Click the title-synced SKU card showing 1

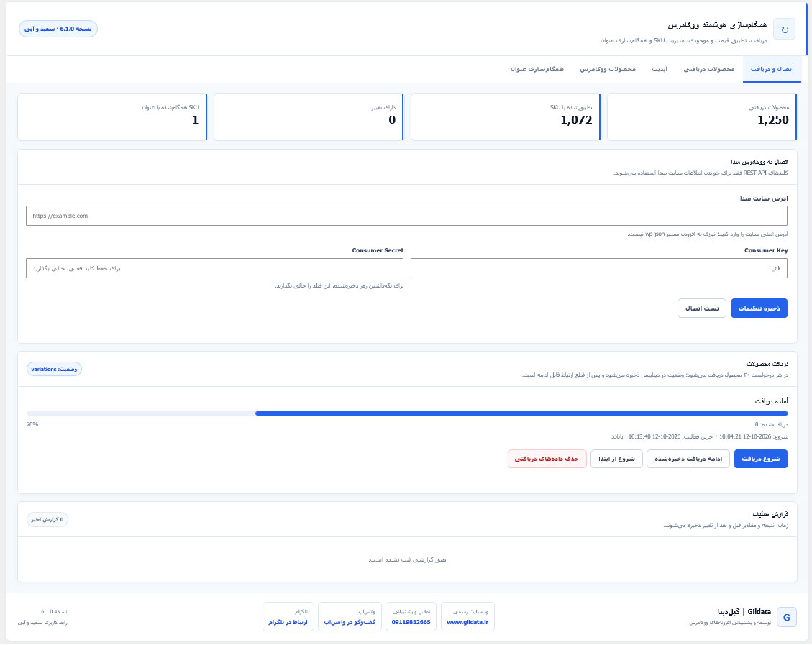112,117
